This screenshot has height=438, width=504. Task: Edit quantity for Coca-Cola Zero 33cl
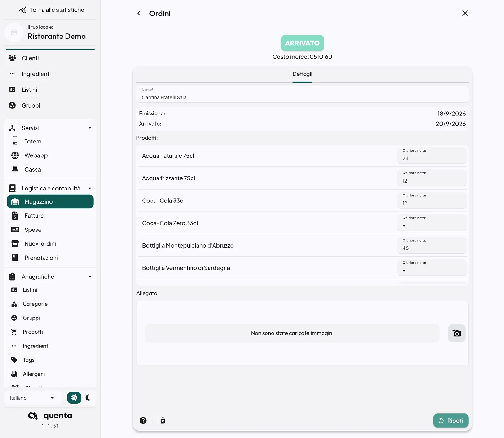(x=432, y=223)
